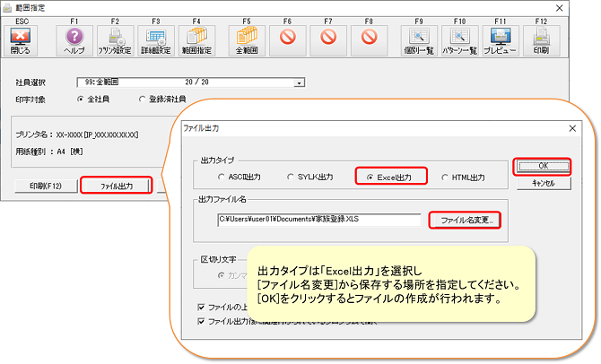Open 個別一覧 list icon
601x364 pixels.
click(x=418, y=39)
